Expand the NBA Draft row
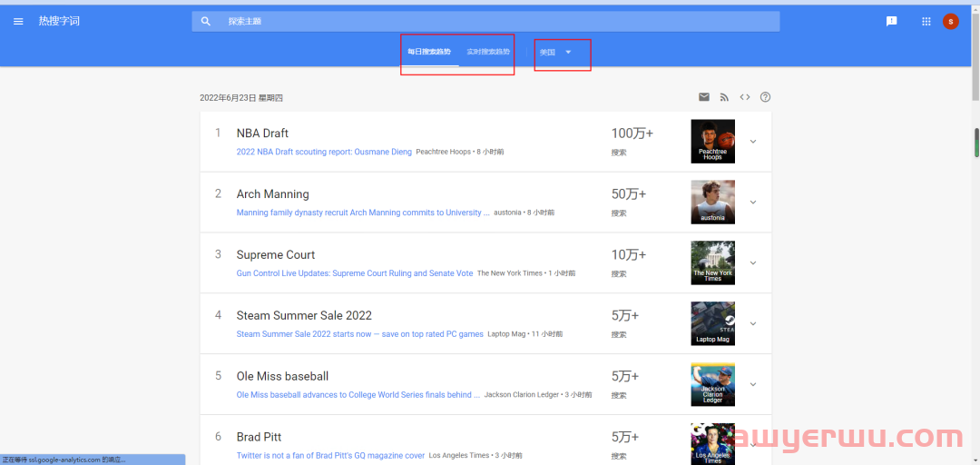 (x=753, y=142)
